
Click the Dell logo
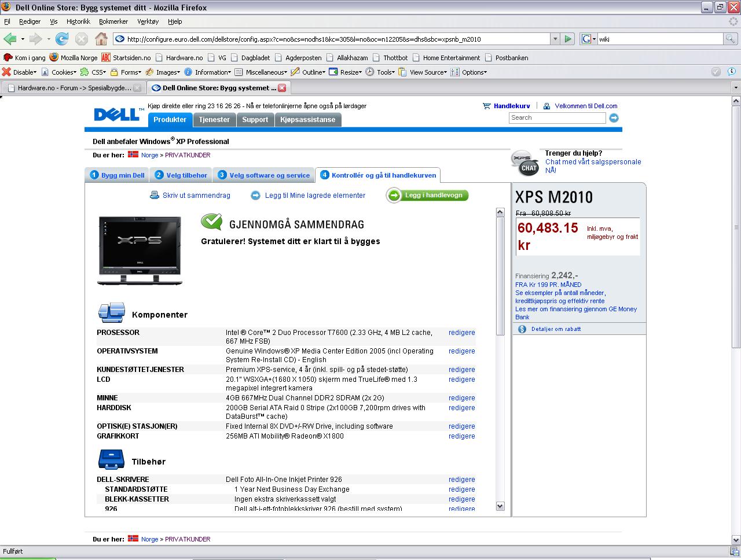coord(118,113)
